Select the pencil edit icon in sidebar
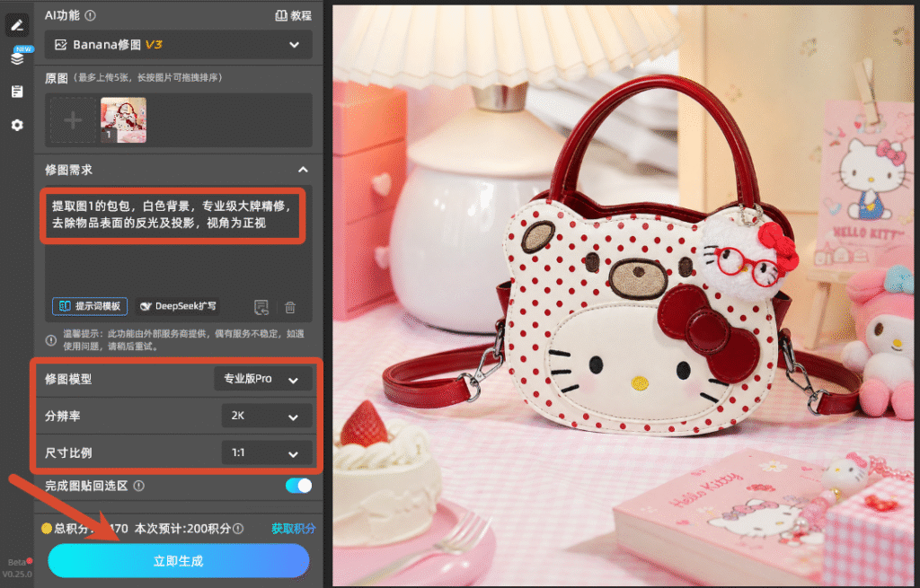The image size is (920, 588). [x=17, y=25]
